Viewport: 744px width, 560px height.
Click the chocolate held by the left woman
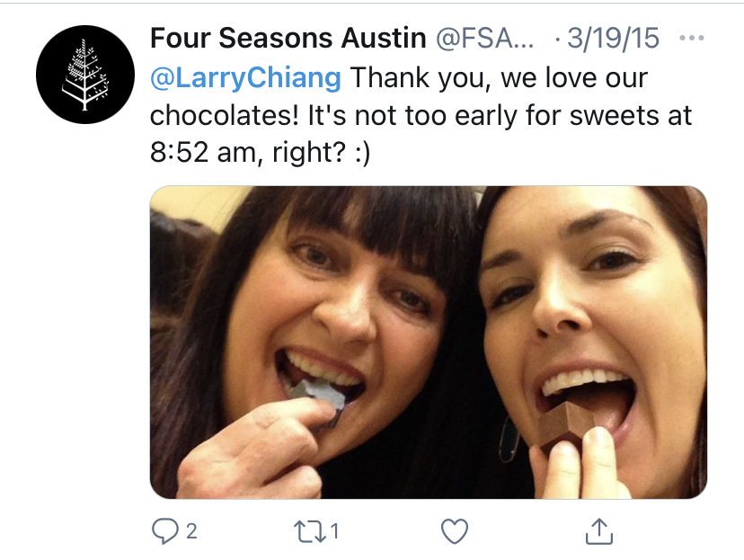[316, 396]
